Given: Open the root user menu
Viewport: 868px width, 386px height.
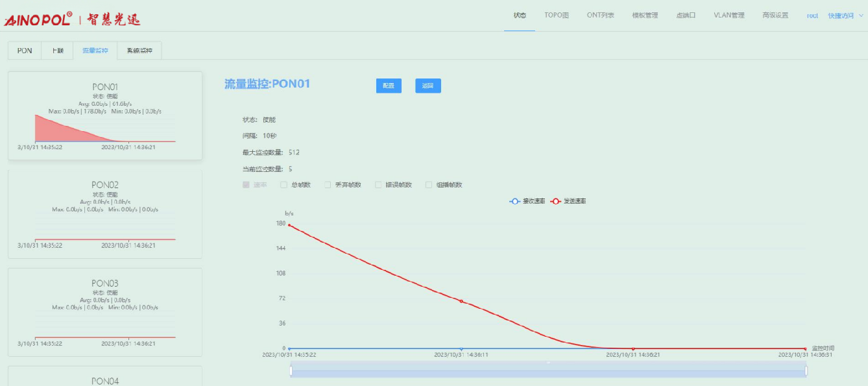Looking at the screenshot, I should [x=812, y=16].
